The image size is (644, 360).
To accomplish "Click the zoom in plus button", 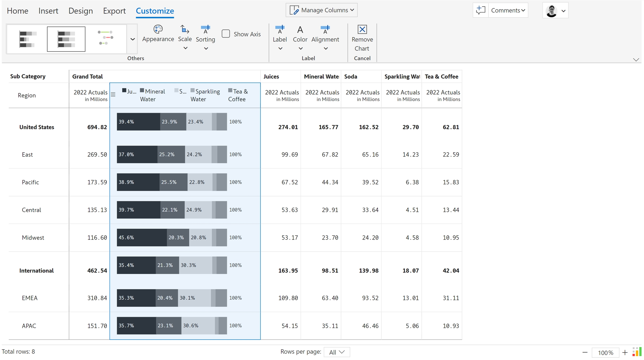I will point(625,352).
